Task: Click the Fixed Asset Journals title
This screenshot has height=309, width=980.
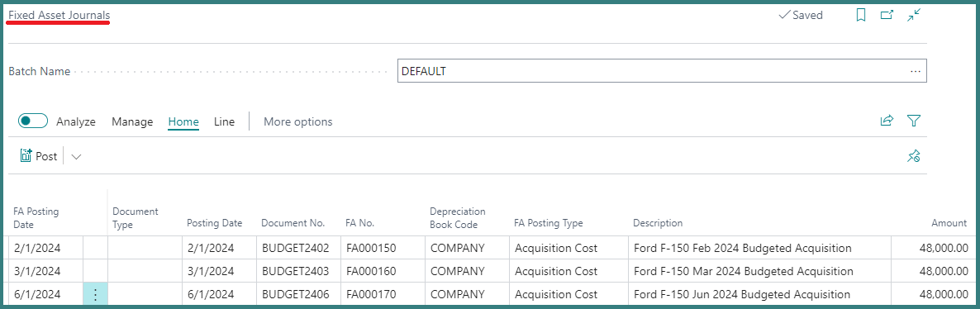Action: click(x=59, y=15)
